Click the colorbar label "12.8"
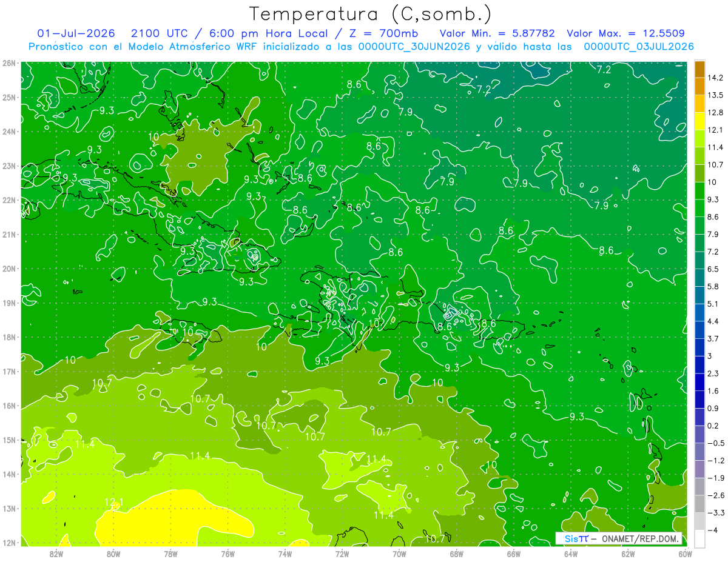Viewport: 728px width, 562px height. pos(715,112)
